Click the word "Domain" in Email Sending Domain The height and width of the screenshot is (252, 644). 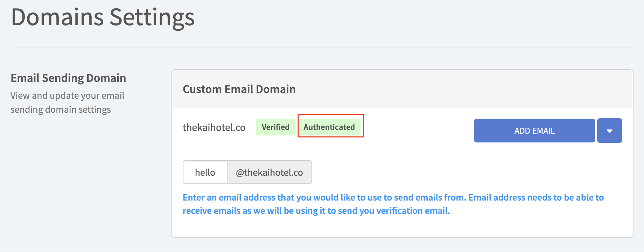106,78
